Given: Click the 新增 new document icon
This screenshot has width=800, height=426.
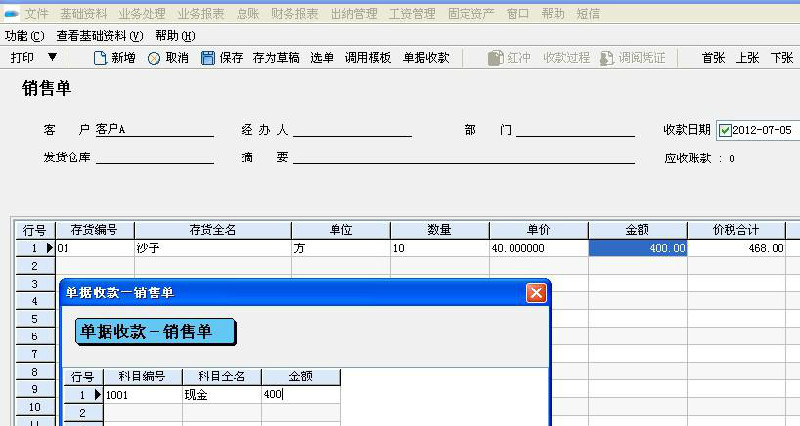Looking at the screenshot, I should pyautogui.click(x=100, y=58).
